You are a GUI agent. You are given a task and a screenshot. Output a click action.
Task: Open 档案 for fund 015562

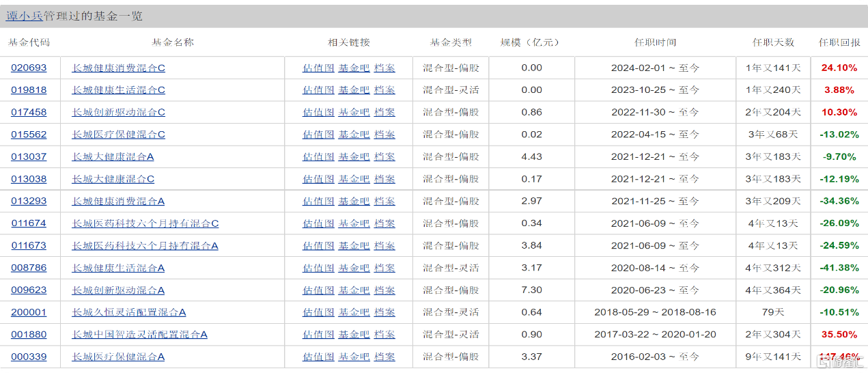tap(384, 135)
